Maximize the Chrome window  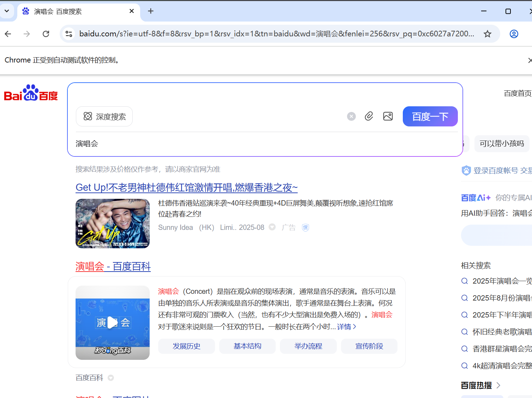pyautogui.click(x=508, y=11)
